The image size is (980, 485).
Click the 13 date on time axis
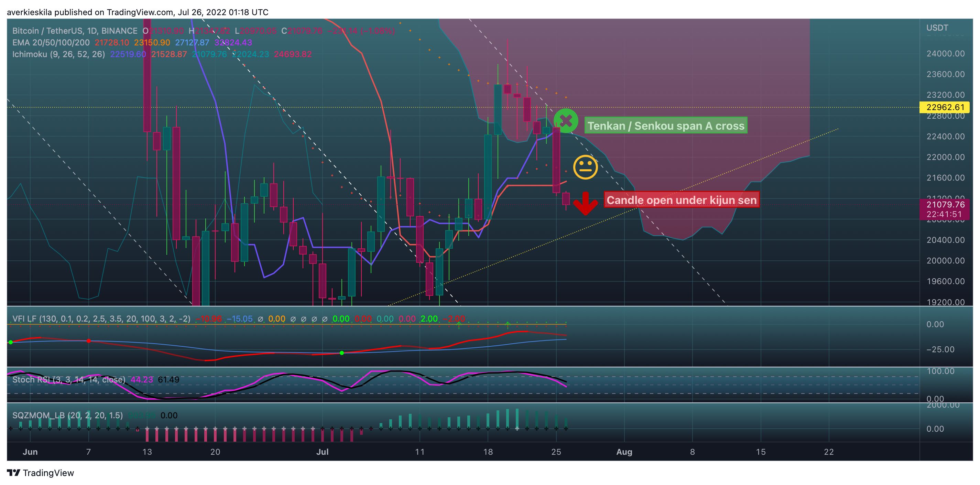click(x=147, y=452)
